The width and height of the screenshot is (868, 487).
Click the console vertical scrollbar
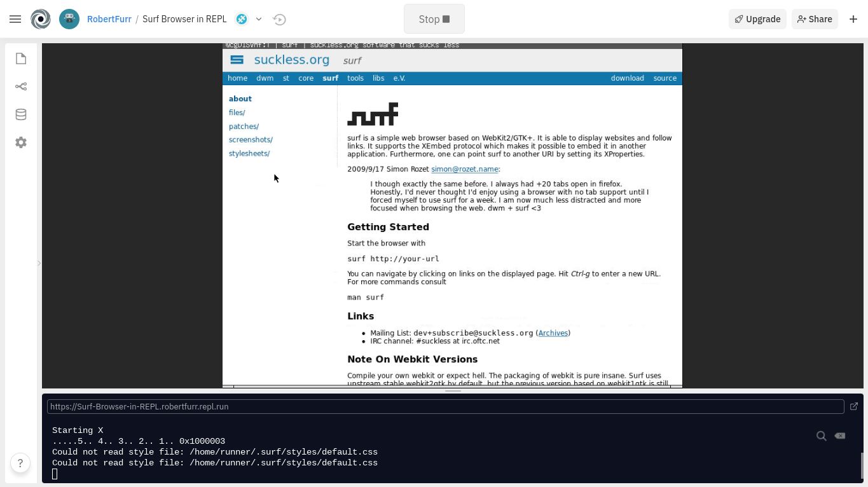[x=862, y=465]
